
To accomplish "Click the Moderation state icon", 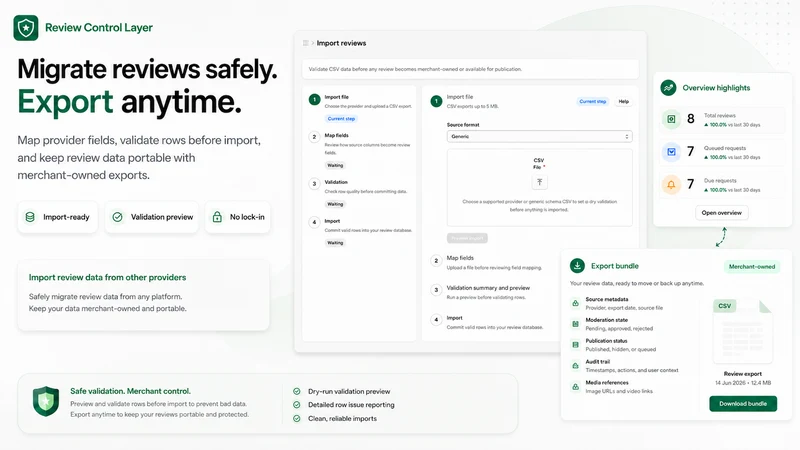I will point(576,324).
